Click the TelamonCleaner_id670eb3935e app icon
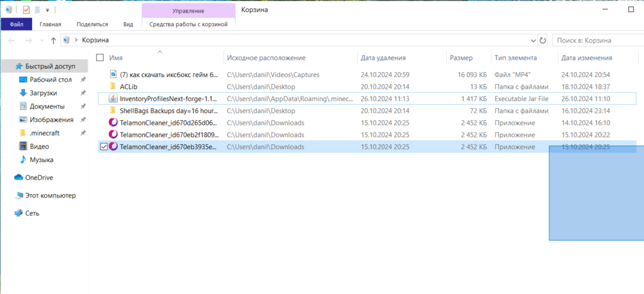 113,147
